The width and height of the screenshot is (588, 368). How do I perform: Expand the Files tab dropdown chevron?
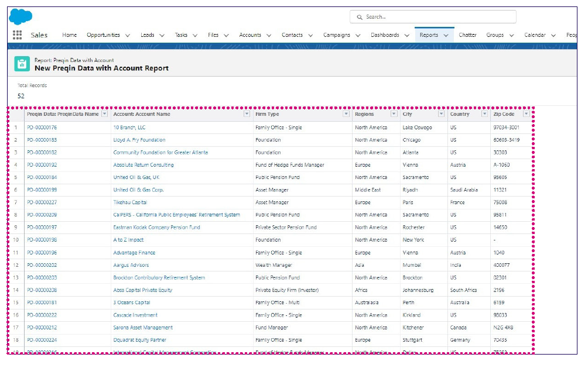click(226, 35)
